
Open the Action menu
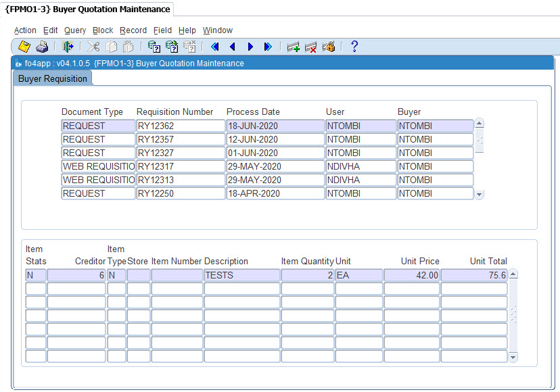pos(25,30)
